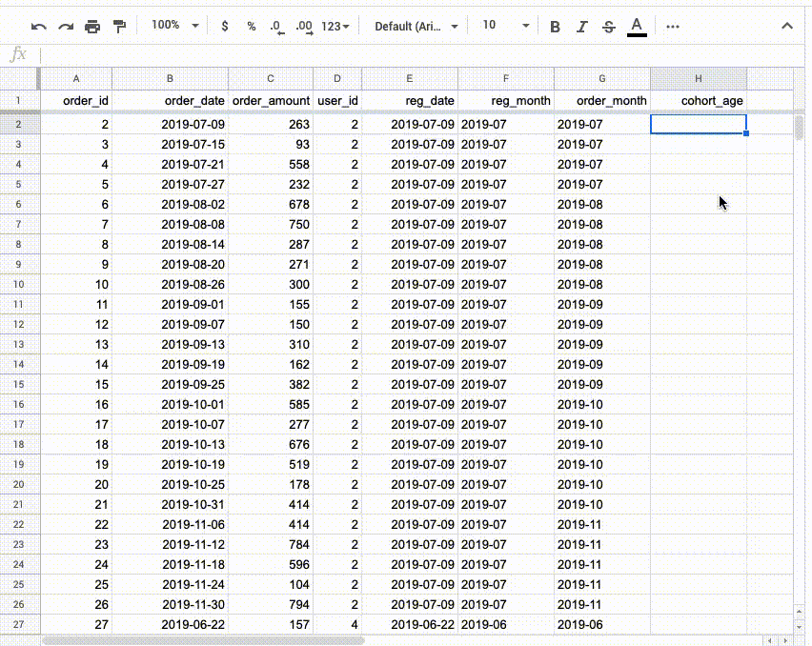Toggle Italic formatting

pos(582,27)
